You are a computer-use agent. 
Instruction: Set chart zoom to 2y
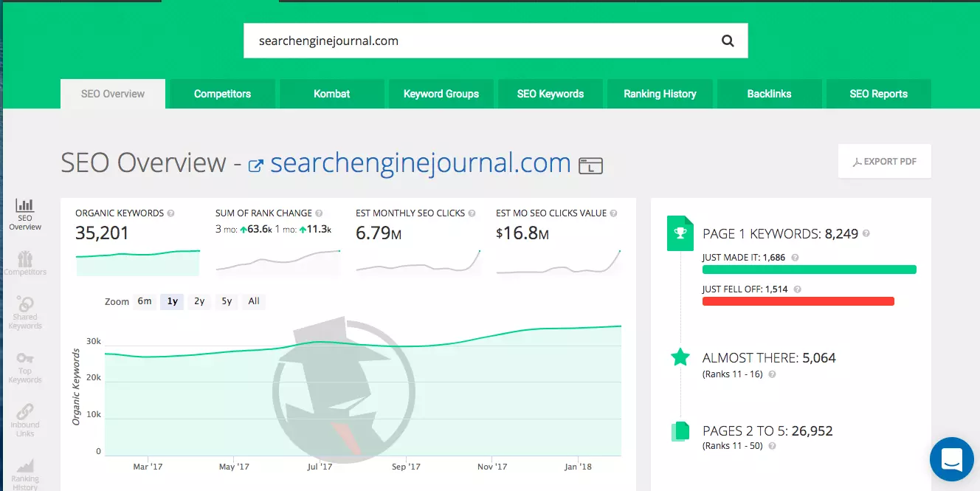199,301
